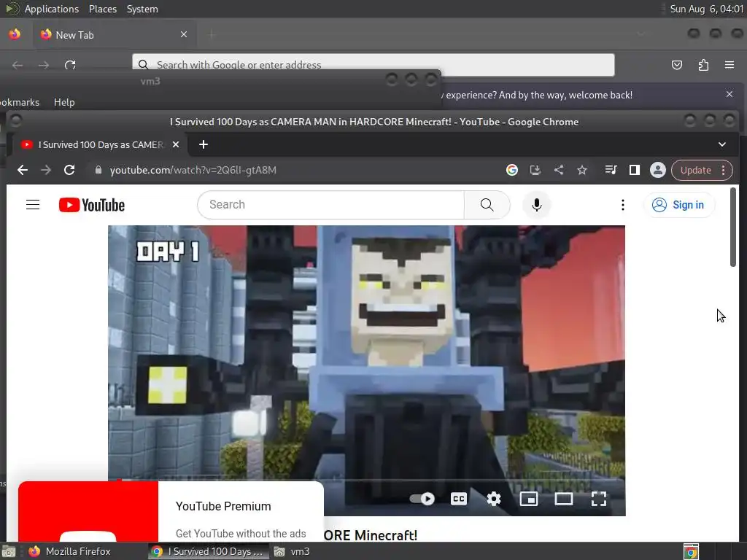
Task: Switch to vm3 taskbar item
Action: click(292, 551)
